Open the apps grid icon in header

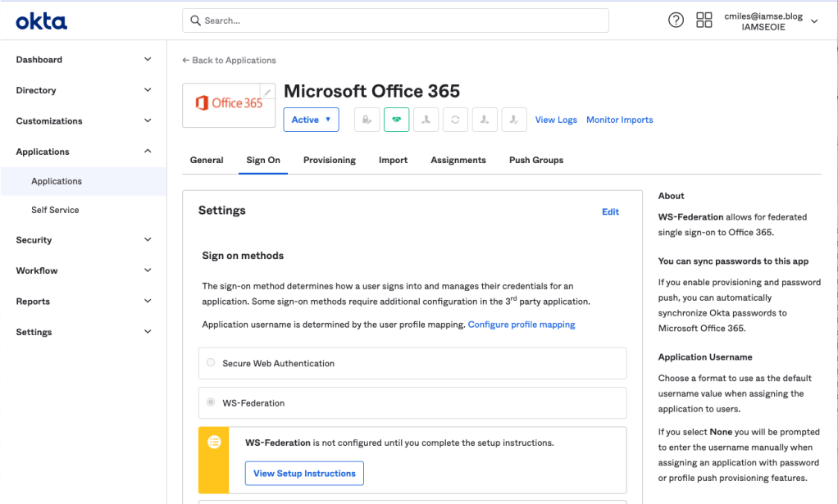[704, 20]
